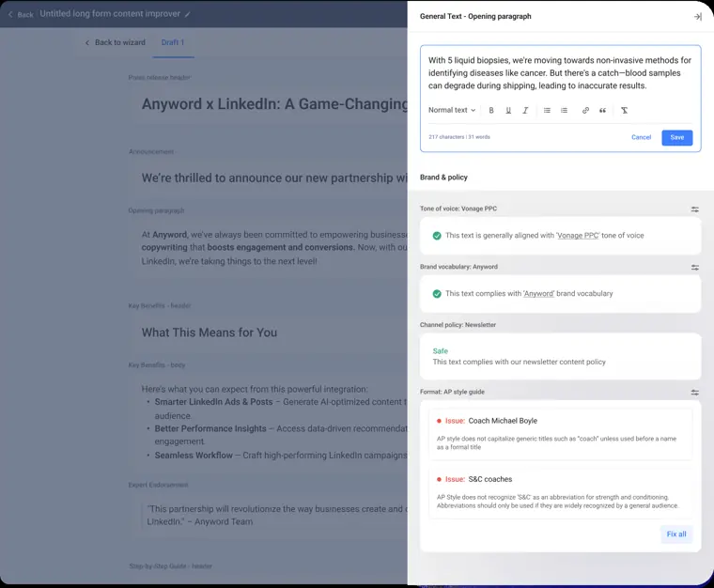Collapse the side panel with arrow icon
The image size is (714, 588).
point(697,17)
